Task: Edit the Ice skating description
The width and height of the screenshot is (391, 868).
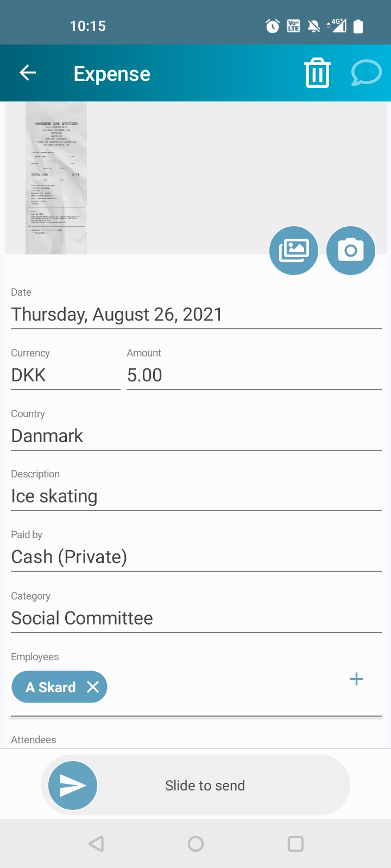Action: [x=196, y=496]
